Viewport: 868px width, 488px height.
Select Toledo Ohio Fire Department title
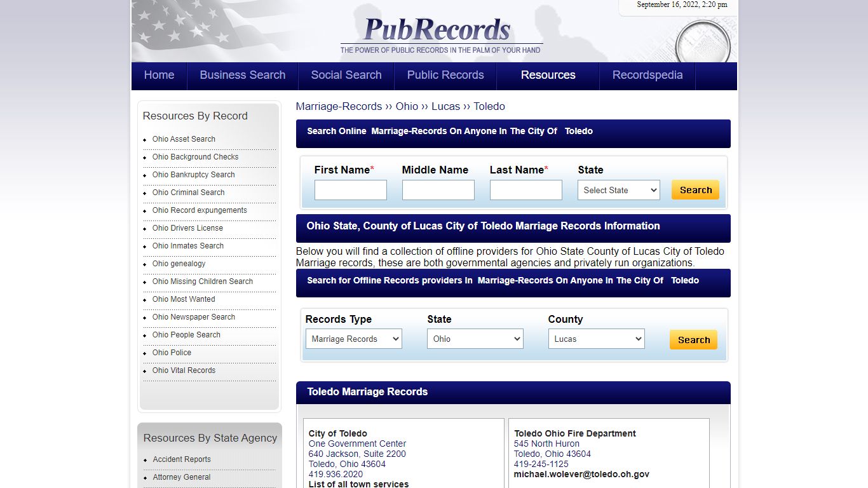(x=575, y=433)
